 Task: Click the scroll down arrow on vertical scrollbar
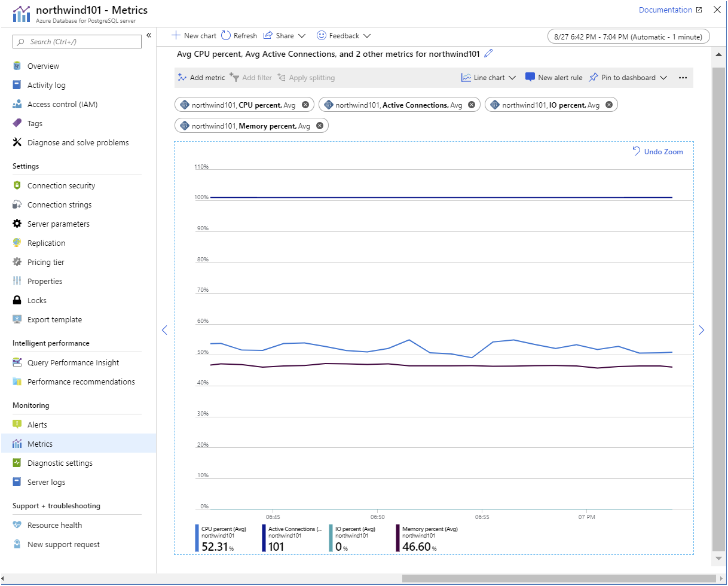click(x=719, y=558)
